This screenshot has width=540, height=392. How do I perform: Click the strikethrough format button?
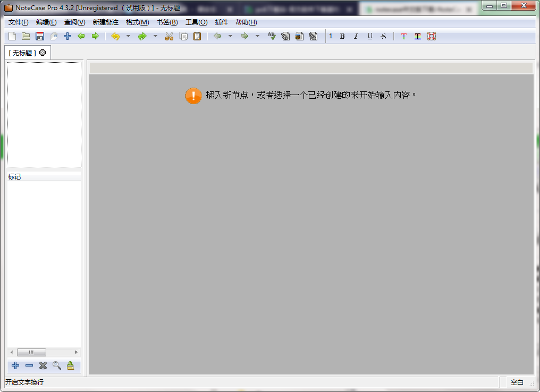coord(383,36)
